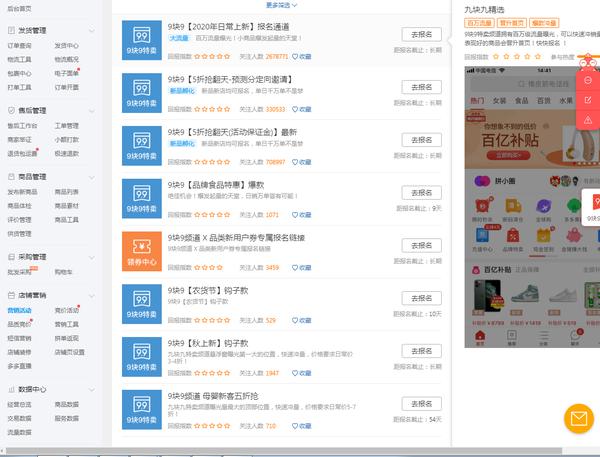Click the 9块9特卖 icon for 2020年日常上新

[142, 40]
